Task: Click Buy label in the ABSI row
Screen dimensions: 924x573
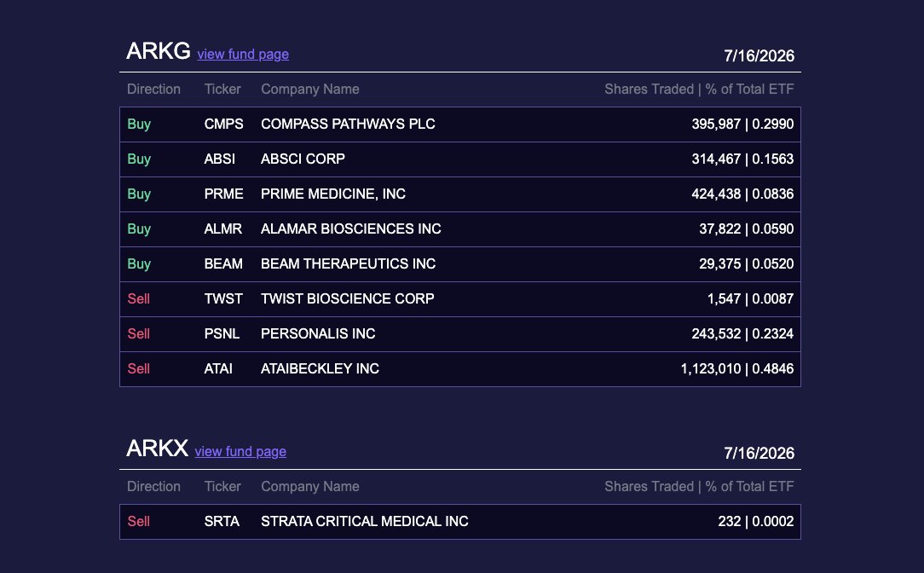Action: [x=139, y=159]
